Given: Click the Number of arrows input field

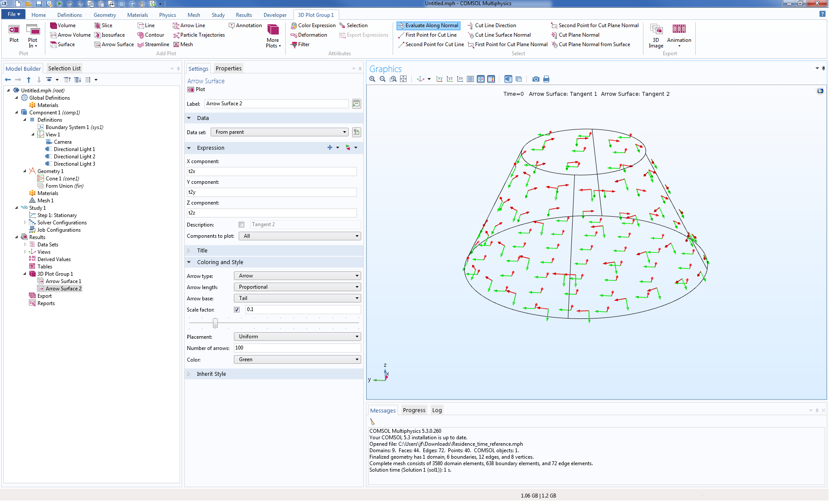Looking at the screenshot, I should 297,348.
